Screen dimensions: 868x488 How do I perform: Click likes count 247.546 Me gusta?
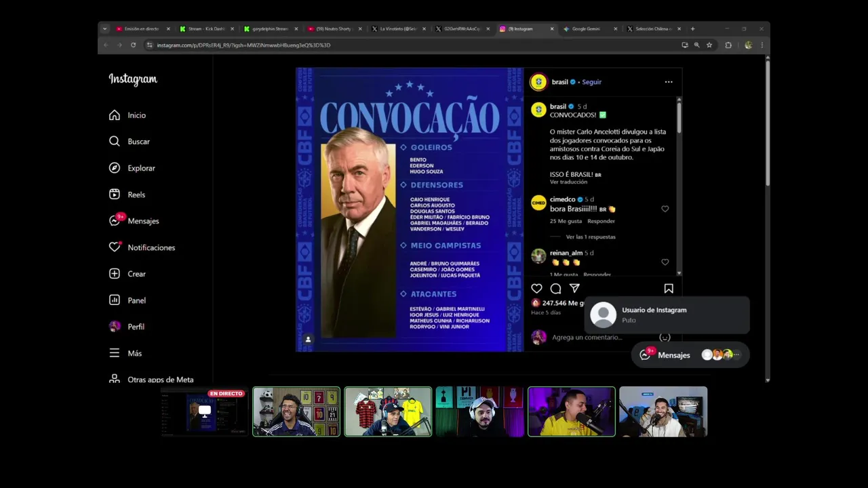[563, 303]
